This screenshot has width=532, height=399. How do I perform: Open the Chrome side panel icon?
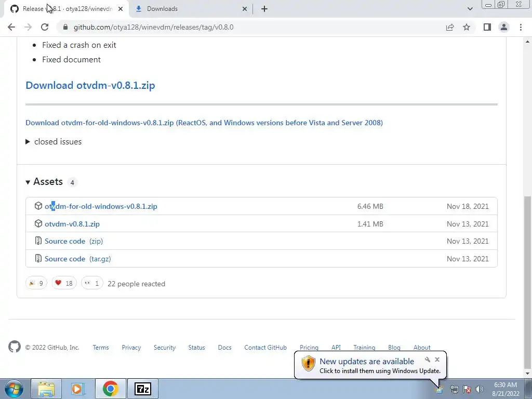pyautogui.click(x=487, y=27)
